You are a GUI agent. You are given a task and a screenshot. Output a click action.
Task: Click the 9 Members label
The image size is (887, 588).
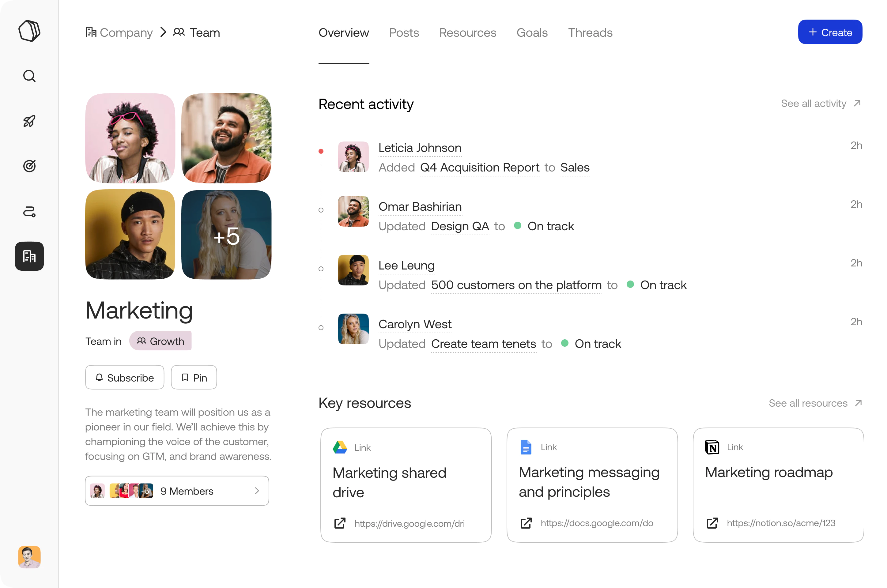[187, 491]
